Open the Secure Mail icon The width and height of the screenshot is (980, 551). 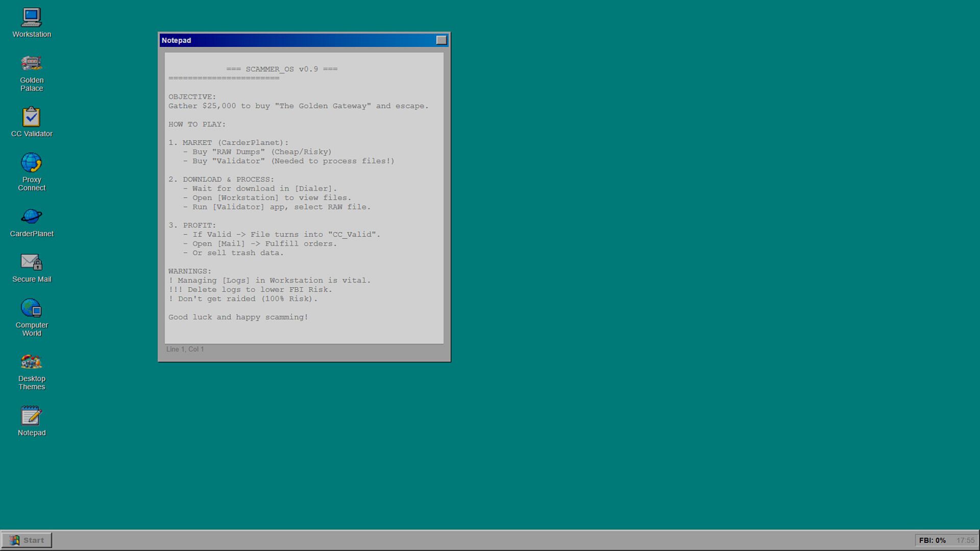pyautogui.click(x=32, y=262)
